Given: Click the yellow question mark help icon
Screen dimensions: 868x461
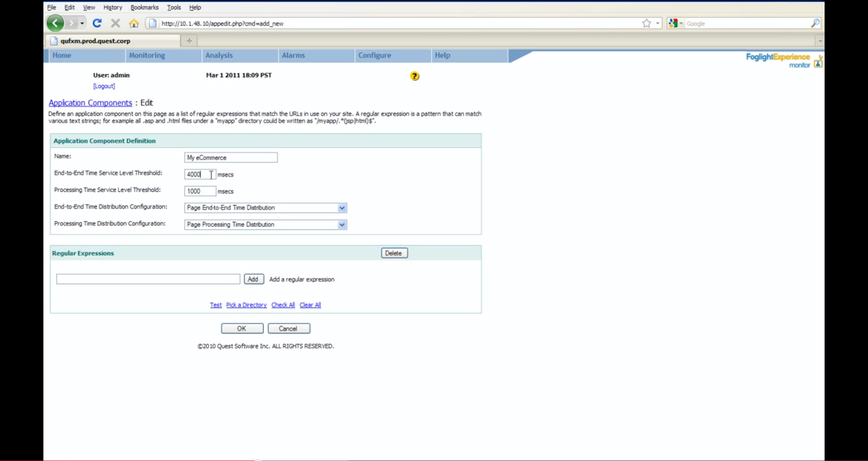Looking at the screenshot, I should pyautogui.click(x=415, y=76).
